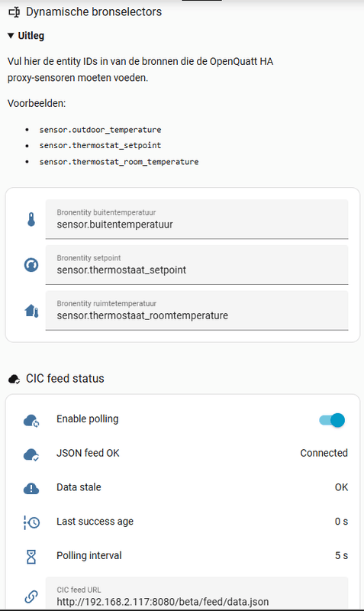
Task: Click the thermometer icon for buitentemperatuur
Action: pos(31,219)
